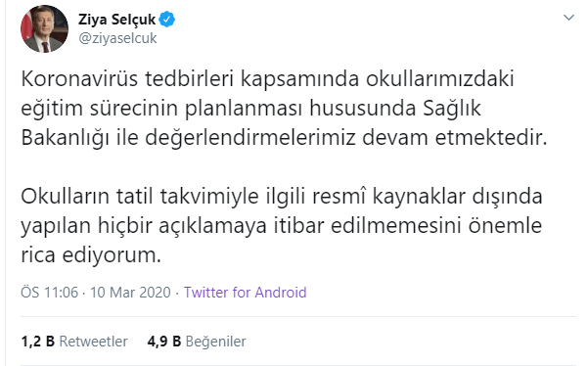The image size is (588, 366).
Task: Click the phrase Sağlık at line end
Action: 452,109
